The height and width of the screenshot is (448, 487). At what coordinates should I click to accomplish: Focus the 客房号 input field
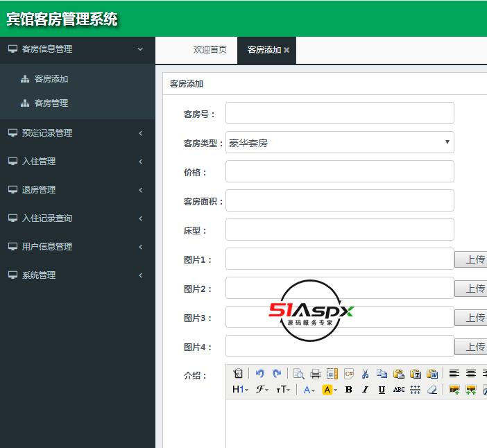(340, 113)
